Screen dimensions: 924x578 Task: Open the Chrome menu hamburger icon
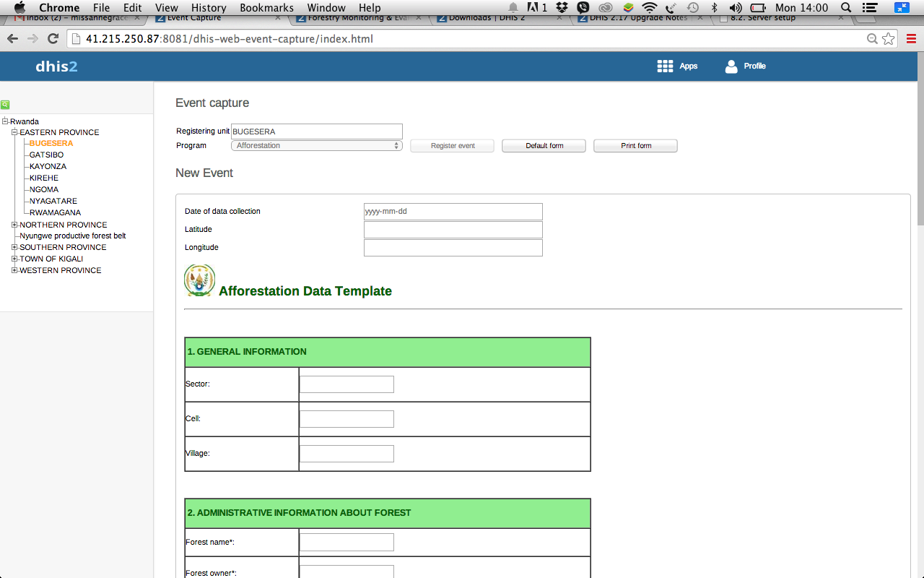click(x=911, y=39)
